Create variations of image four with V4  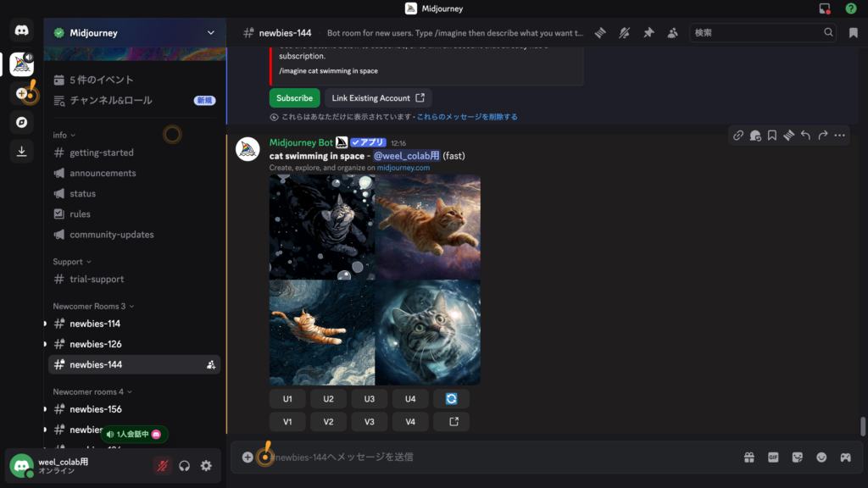tap(410, 422)
